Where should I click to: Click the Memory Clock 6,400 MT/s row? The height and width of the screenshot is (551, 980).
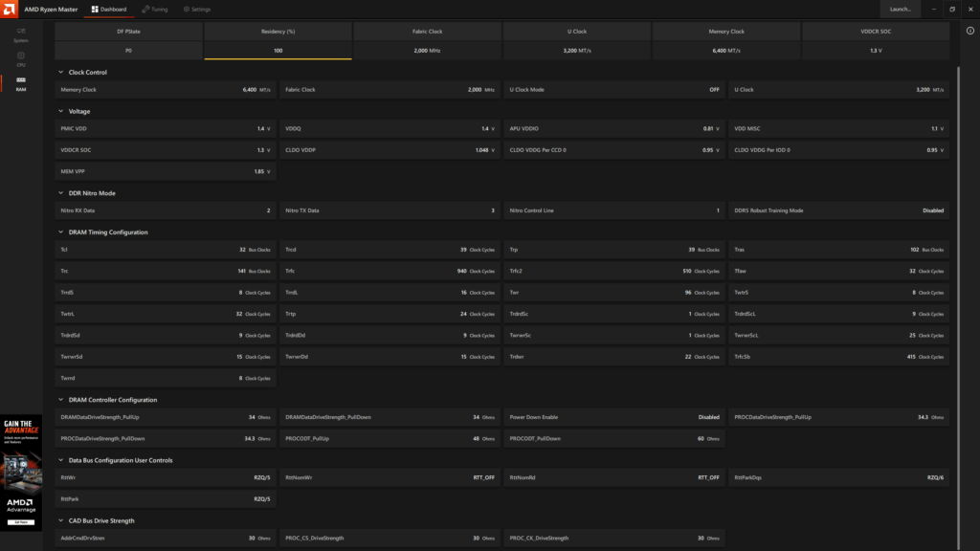tap(165, 90)
